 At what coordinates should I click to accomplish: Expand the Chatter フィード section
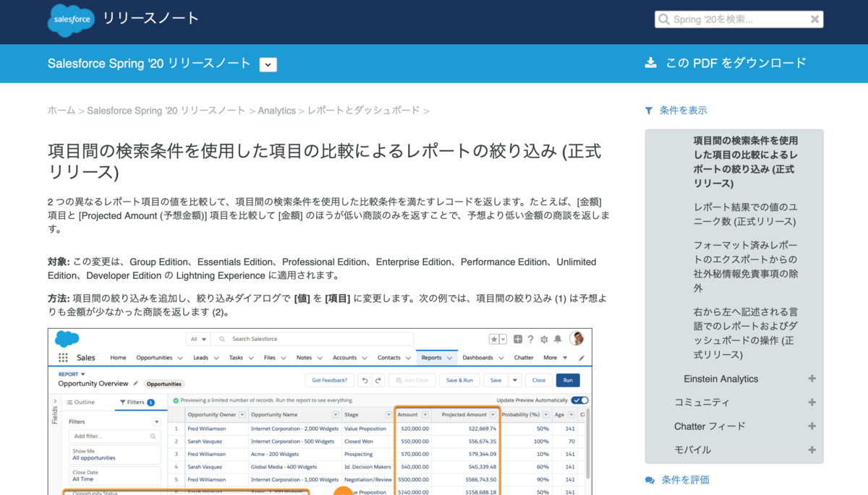812,426
